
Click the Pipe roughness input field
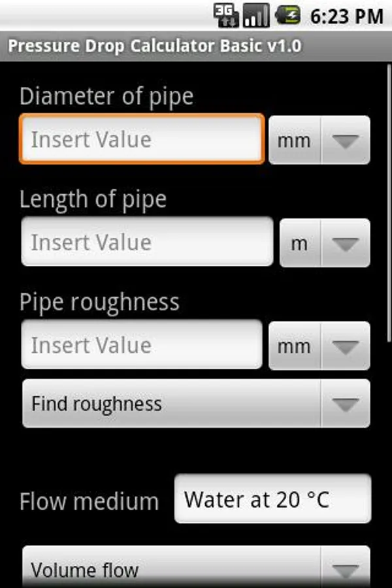(142, 345)
